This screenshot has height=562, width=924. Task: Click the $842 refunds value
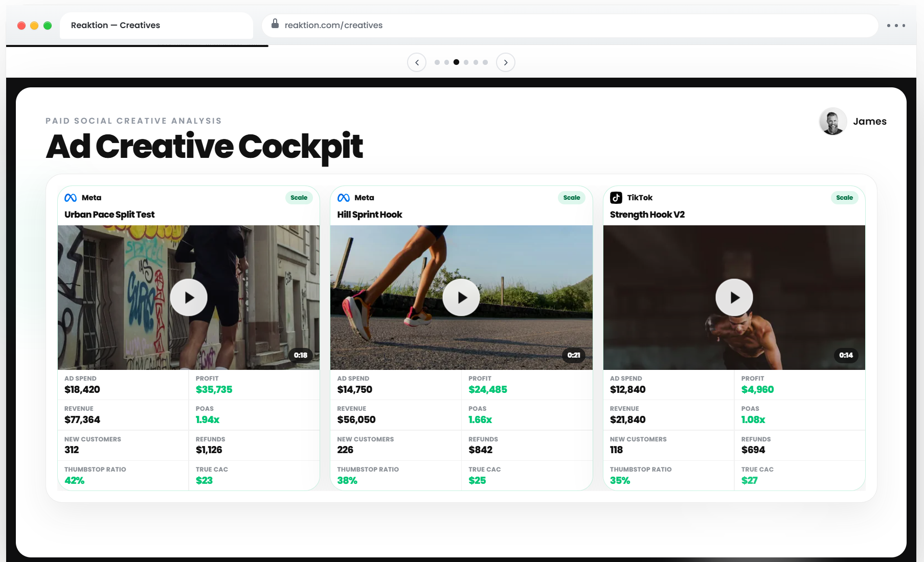tap(481, 450)
